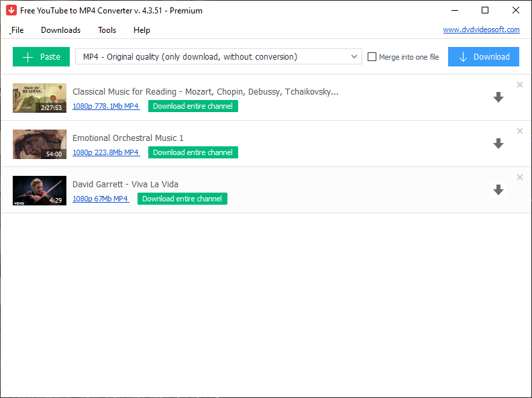Open the Tools menu
532x398 pixels.
coord(107,30)
